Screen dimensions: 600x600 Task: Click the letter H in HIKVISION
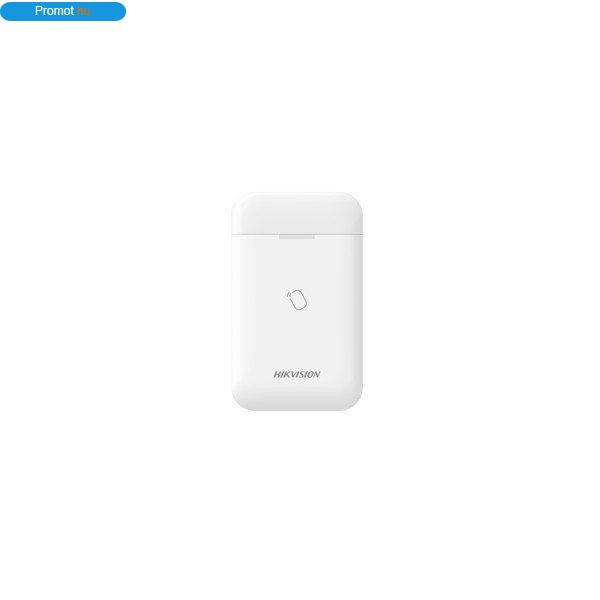[x=277, y=374]
